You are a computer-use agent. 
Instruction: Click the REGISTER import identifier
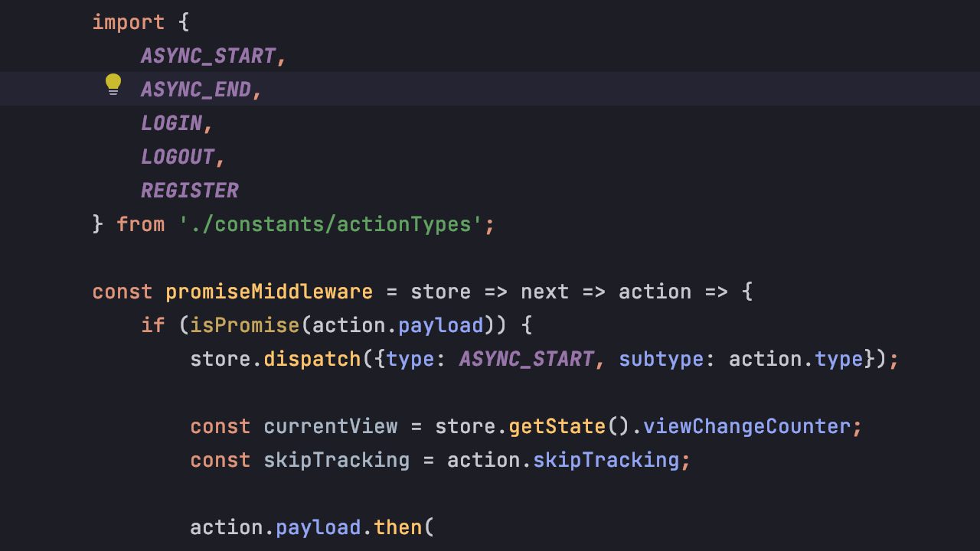coord(190,191)
